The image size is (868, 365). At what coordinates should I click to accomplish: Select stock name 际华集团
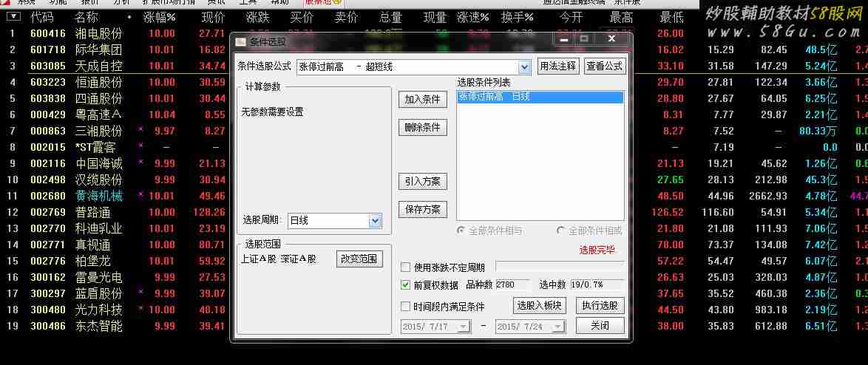pyautogui.click(x=98, y=50)
